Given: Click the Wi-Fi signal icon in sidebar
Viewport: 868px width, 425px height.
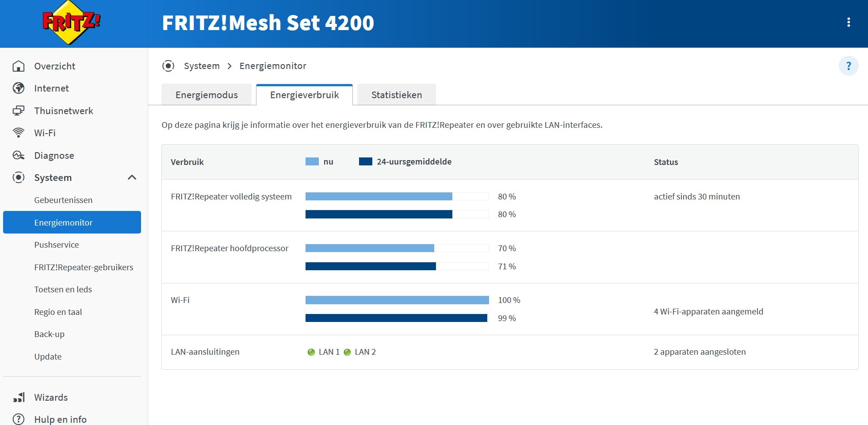Looking at the screenshot, I should click(19, 133).
